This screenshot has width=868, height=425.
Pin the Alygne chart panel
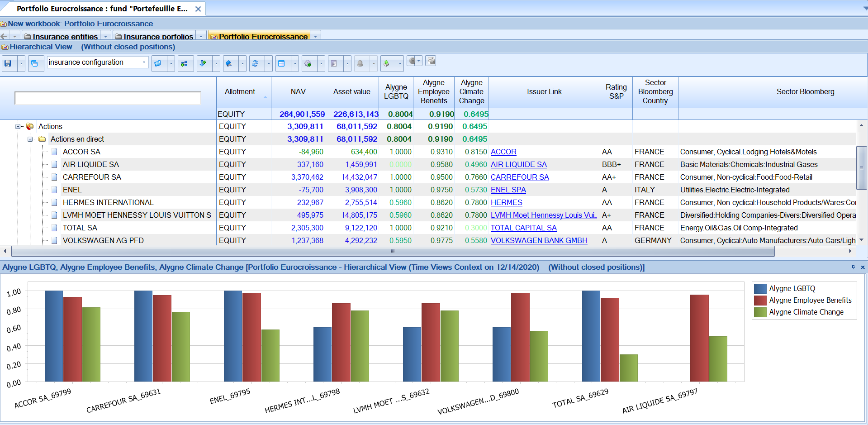(x=853, y=267)
